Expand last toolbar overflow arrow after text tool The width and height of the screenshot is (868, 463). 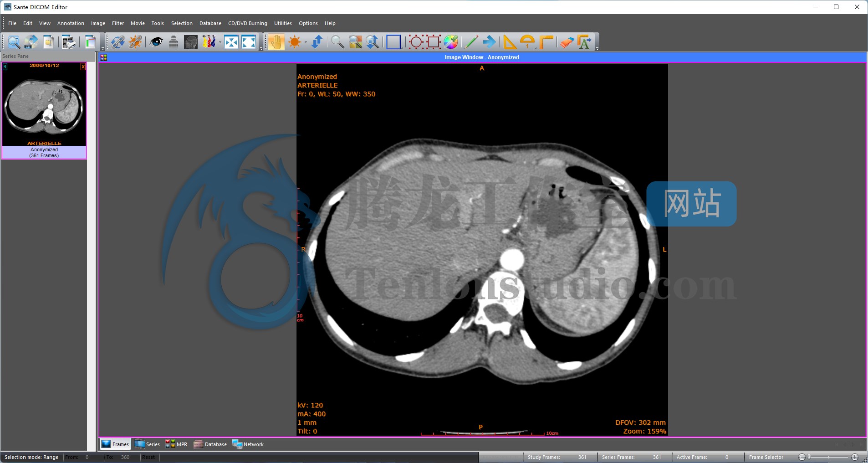(x=597, y=48)
